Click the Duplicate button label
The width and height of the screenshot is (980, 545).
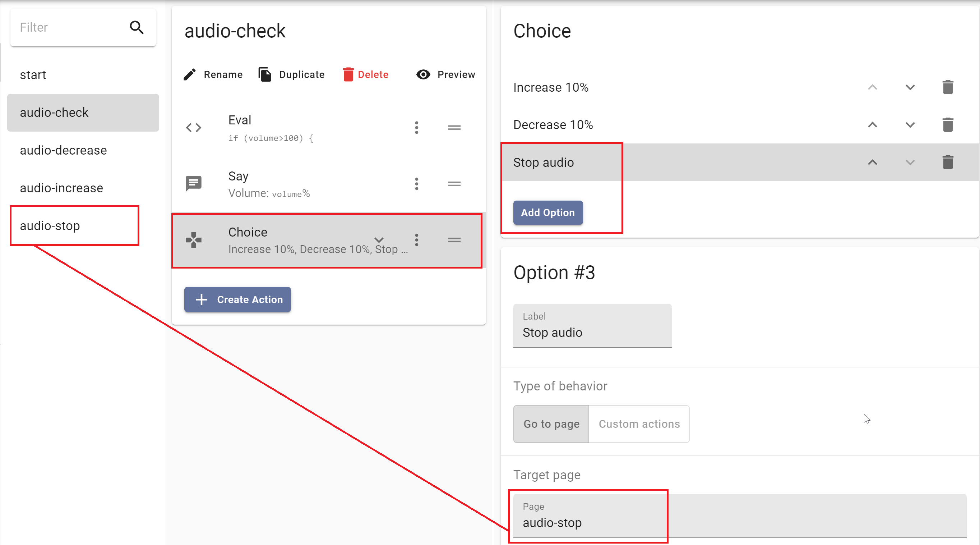tap(302, 74)
